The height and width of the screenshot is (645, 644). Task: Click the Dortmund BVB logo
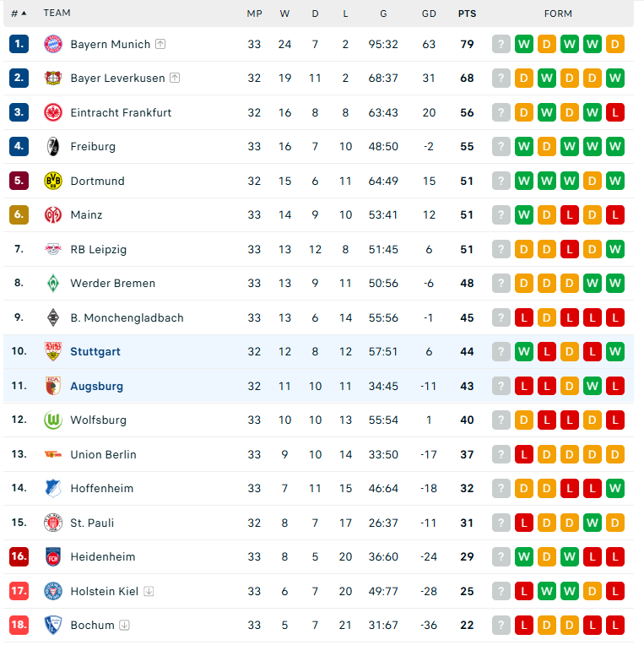(53, 181)
